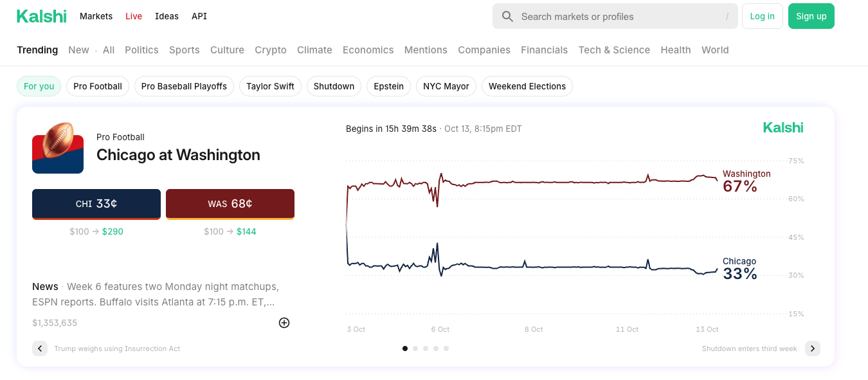
Task: Advance to next story with right chevron
Action: point(813,348)
